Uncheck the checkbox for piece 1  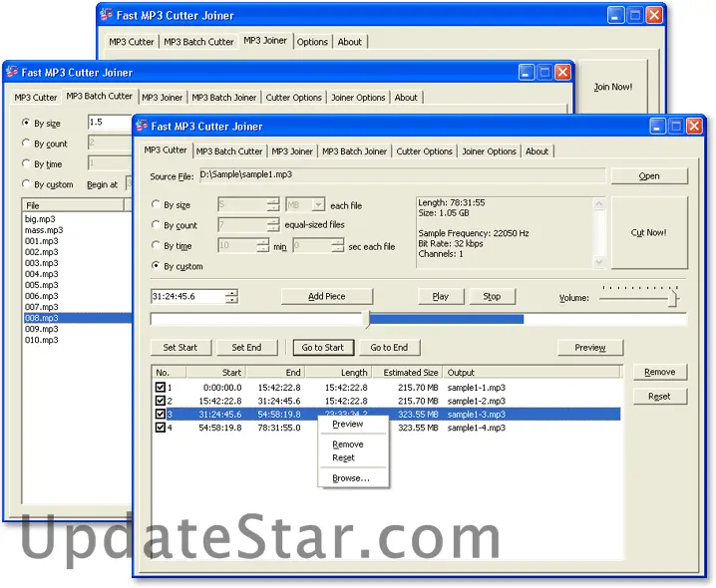[x=161, y=387]
